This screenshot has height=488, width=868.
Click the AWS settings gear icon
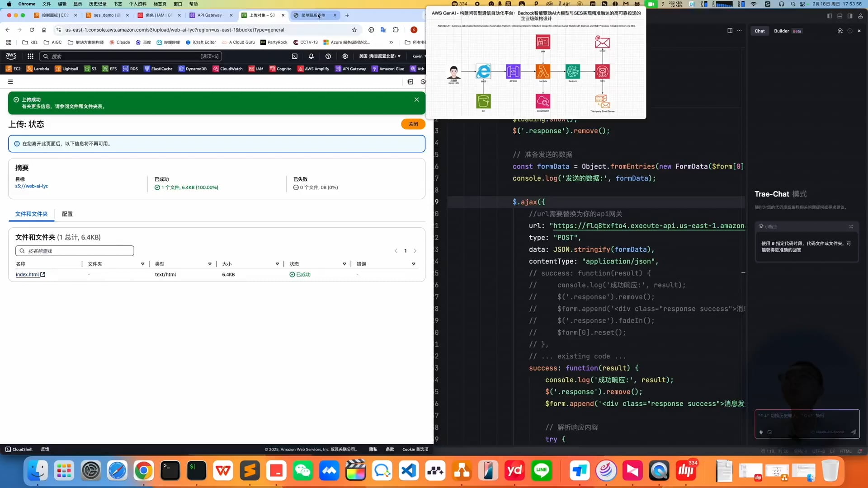tap(345, 56)
